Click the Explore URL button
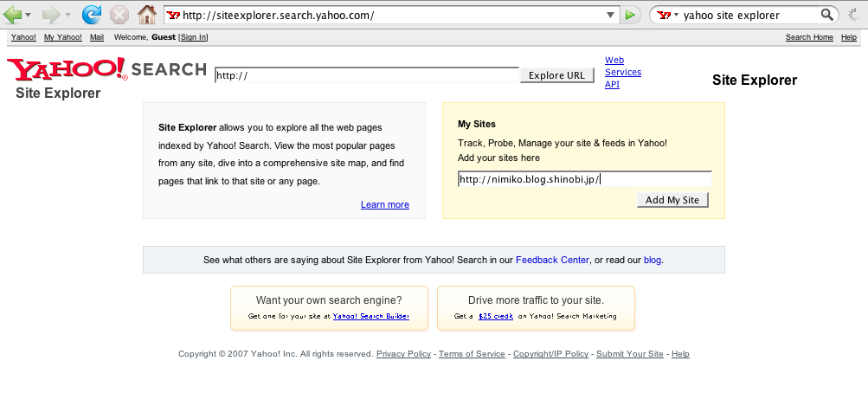This screenshot has width=868, height=406. point(557,75)
